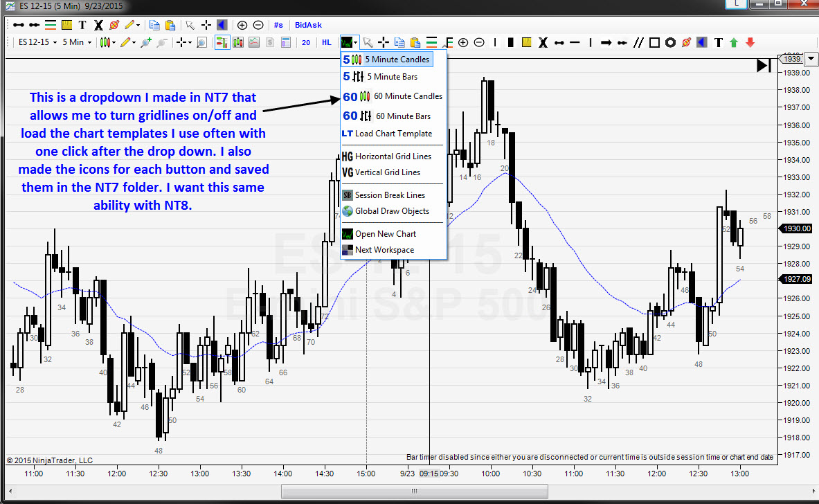The width and height of the screenshot is (819, 504).
Task: Select the solid black rectangle tool
Action: point(510,43)
